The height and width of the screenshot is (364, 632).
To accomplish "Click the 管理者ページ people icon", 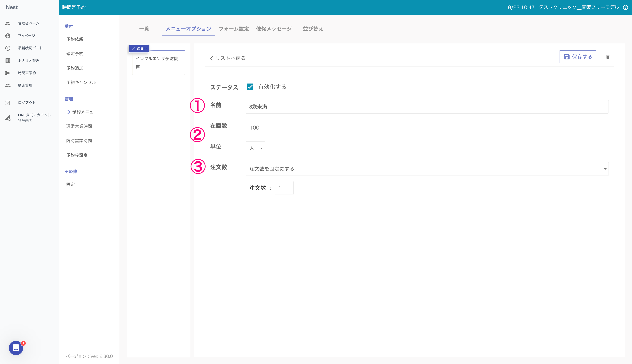I will coord(8,23).
